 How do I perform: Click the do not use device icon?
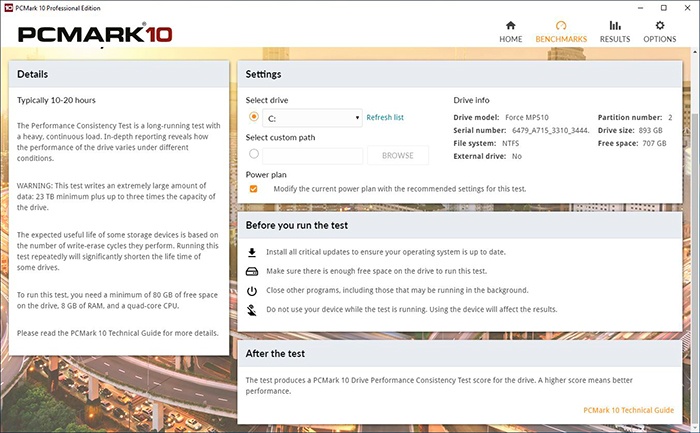coord(252,310)
